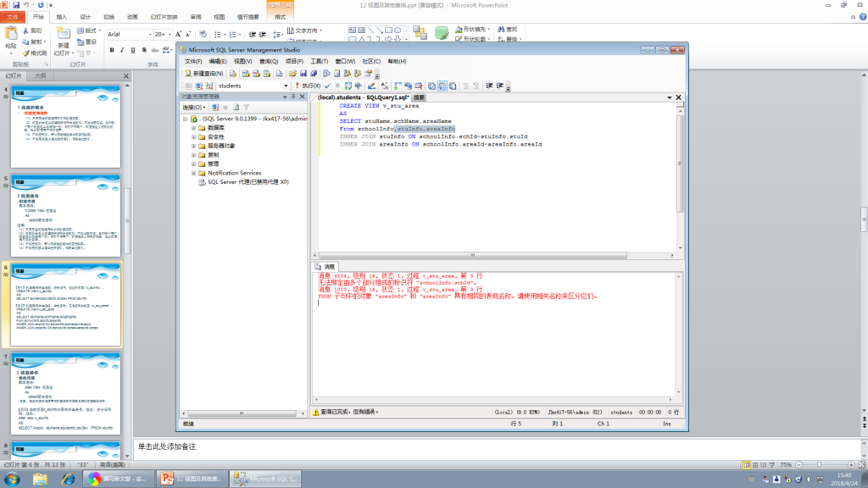Select SQL Server 代理 tree item
This screenshot has width=868, height=488.
tap(248, 182)
